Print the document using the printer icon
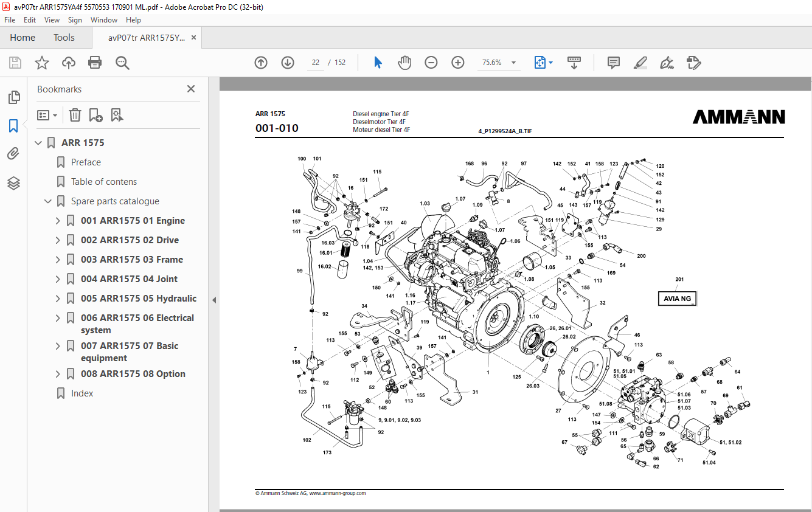812x512 pixels. 95,63
